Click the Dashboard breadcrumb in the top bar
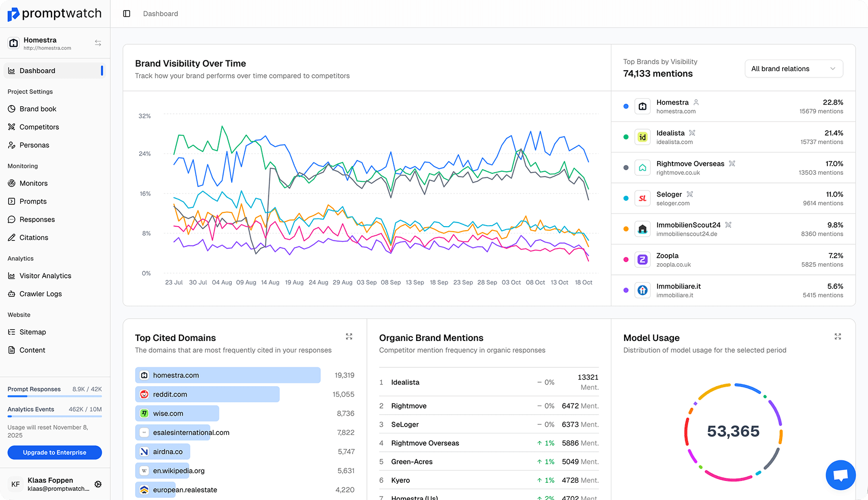 coord(160,14)
